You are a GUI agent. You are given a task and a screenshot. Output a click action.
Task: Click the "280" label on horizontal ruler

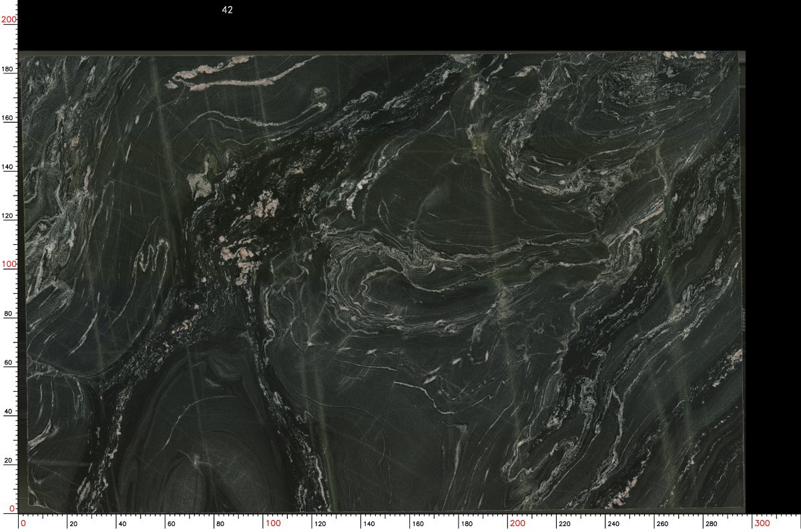pos(712,524)
